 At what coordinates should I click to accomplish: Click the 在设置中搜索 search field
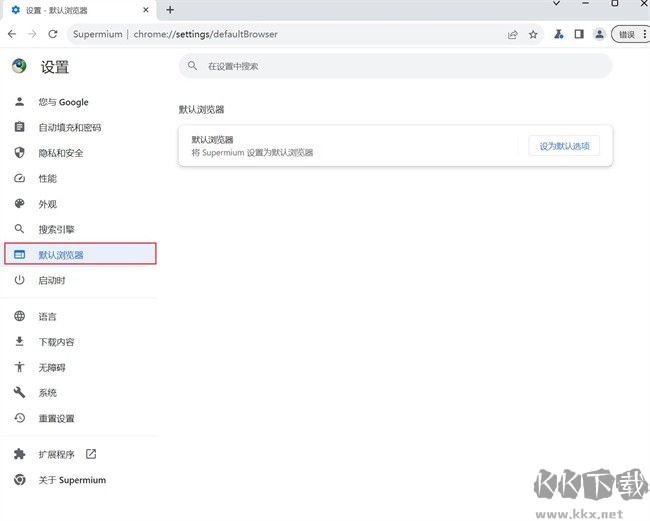click(395, 66)
